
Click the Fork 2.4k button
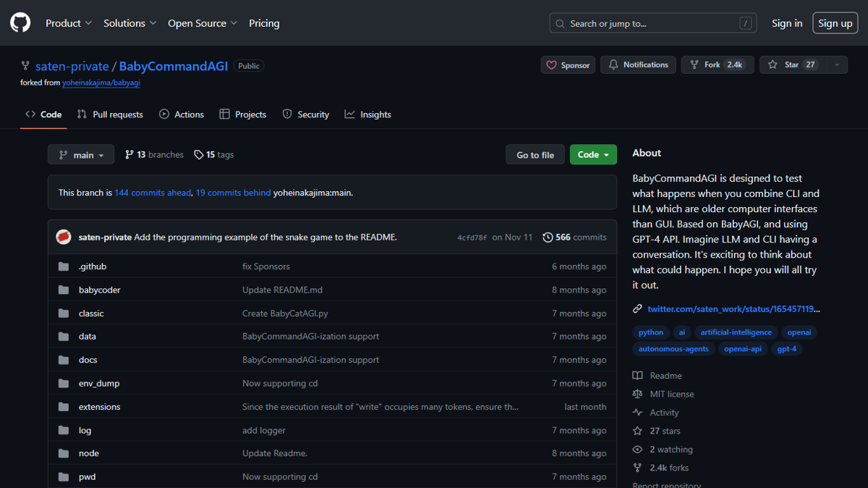[x=718, y=65]
